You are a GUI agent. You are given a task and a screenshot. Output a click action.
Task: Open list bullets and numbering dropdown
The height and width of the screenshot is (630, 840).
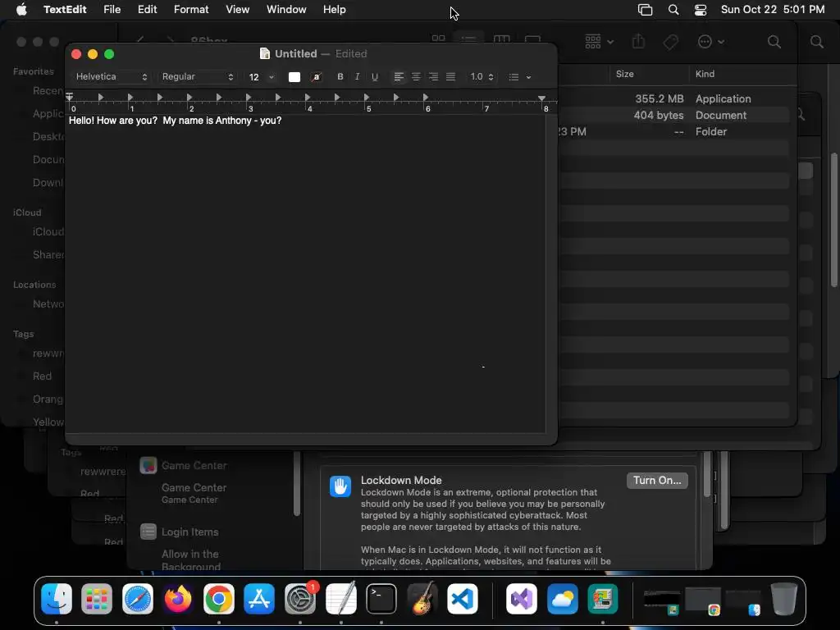(519, 77)
